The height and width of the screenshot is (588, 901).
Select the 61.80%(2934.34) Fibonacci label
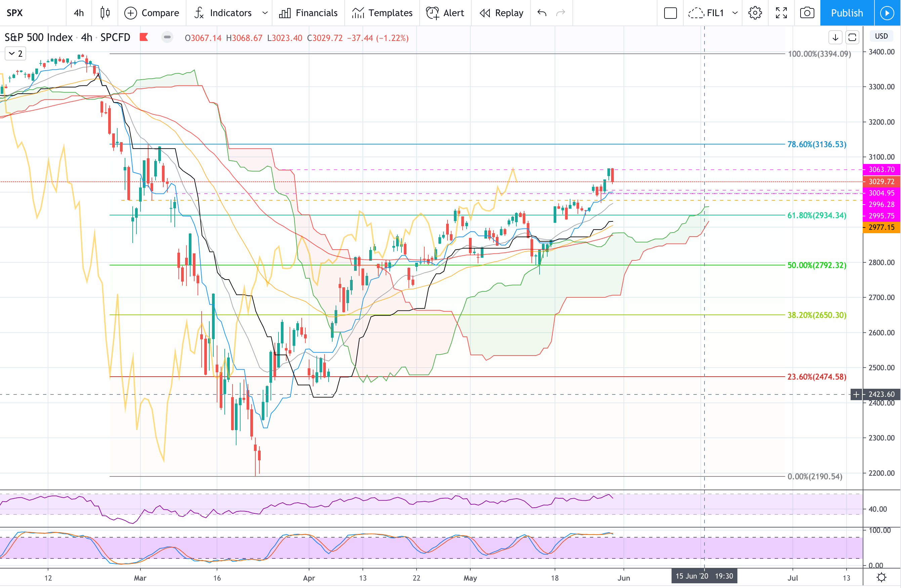pyautogui.click(x=817, y=215)
